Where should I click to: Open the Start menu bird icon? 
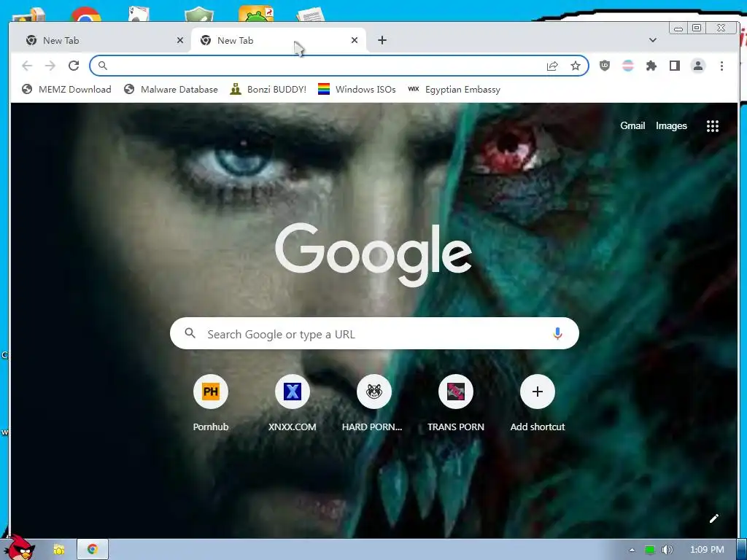pos(20,547)
